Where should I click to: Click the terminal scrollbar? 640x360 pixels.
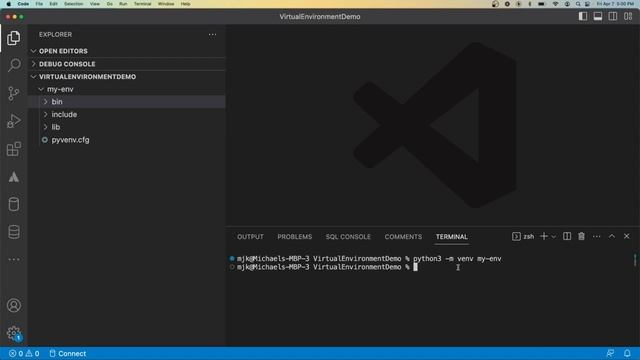point(635,260)
